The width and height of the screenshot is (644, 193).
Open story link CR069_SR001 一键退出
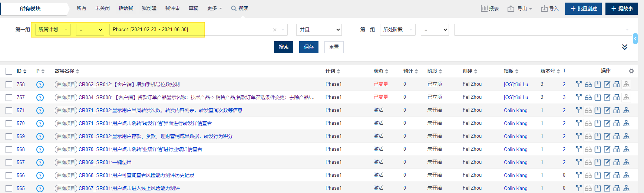coord(105,162)
